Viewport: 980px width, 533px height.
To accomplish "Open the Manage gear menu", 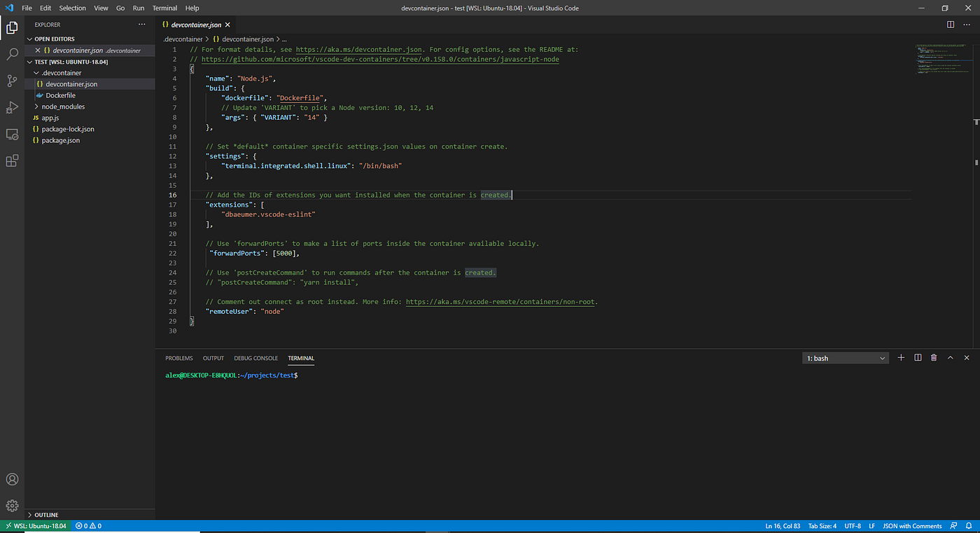I will (12, 506).
